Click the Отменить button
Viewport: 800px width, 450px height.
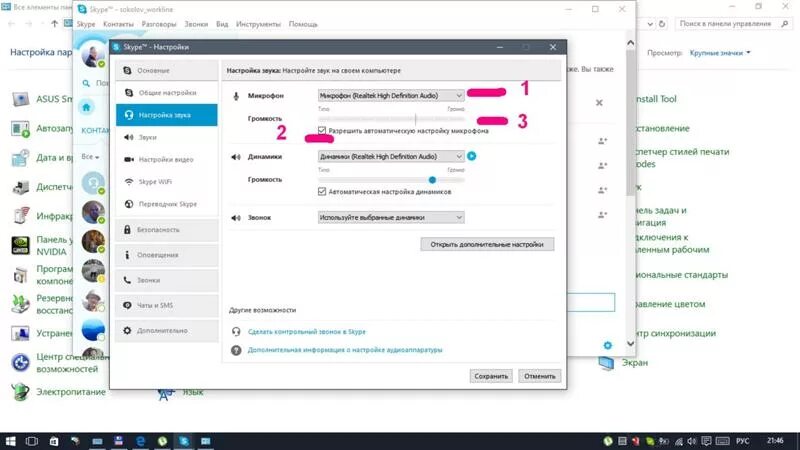(x=539, y=376)
